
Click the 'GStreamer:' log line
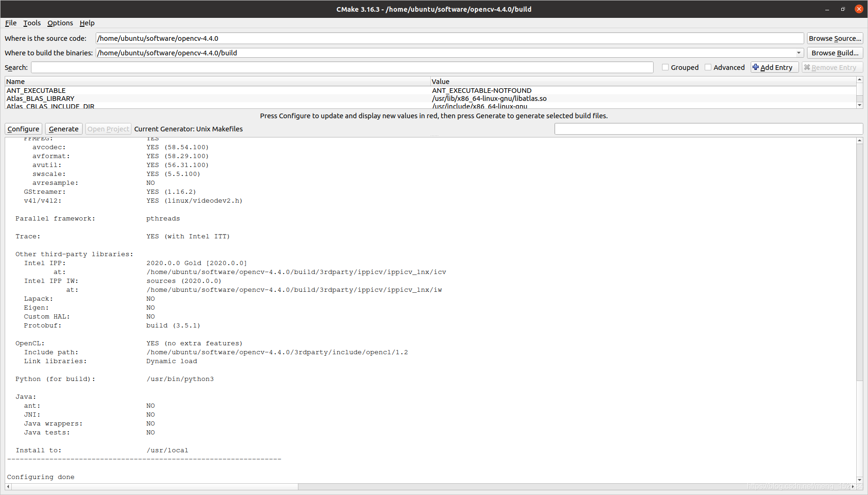pyautogui.click(x=45, y=192)
